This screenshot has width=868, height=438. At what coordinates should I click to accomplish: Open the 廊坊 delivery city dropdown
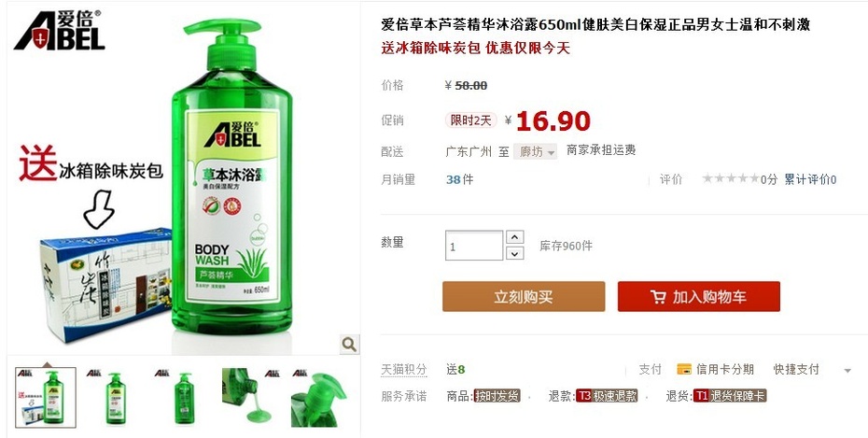click(x=535, y=151)
